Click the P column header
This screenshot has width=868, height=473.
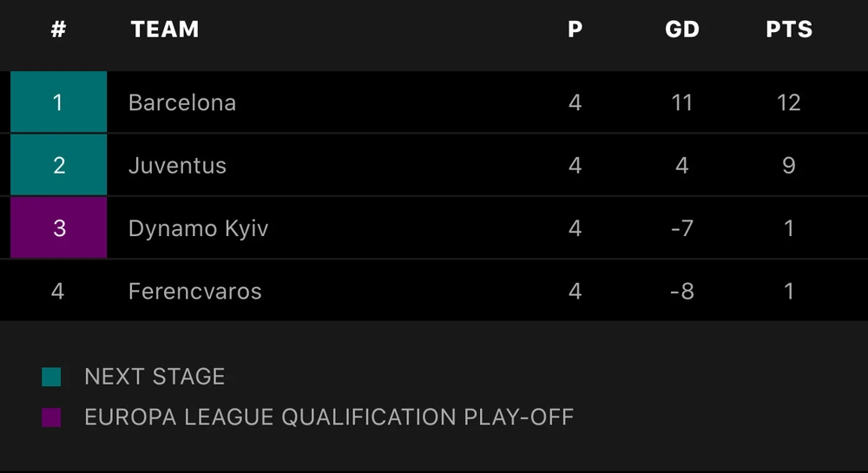[575, 30]
